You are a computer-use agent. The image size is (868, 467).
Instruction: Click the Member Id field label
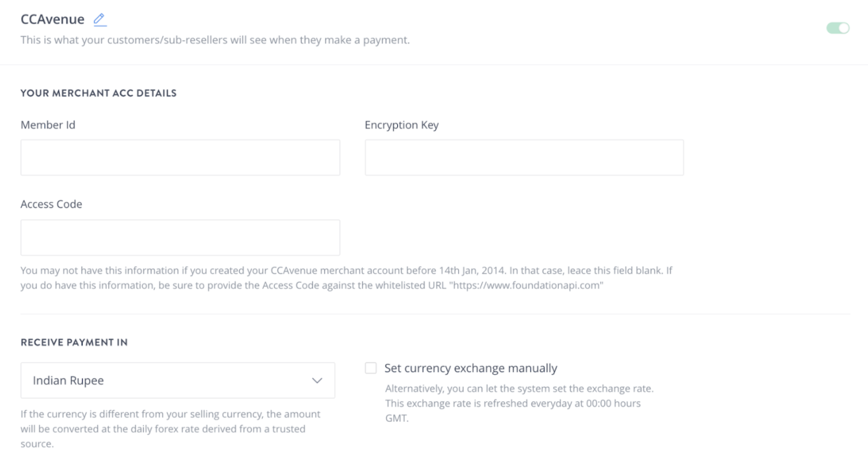[x=48, y=125]
